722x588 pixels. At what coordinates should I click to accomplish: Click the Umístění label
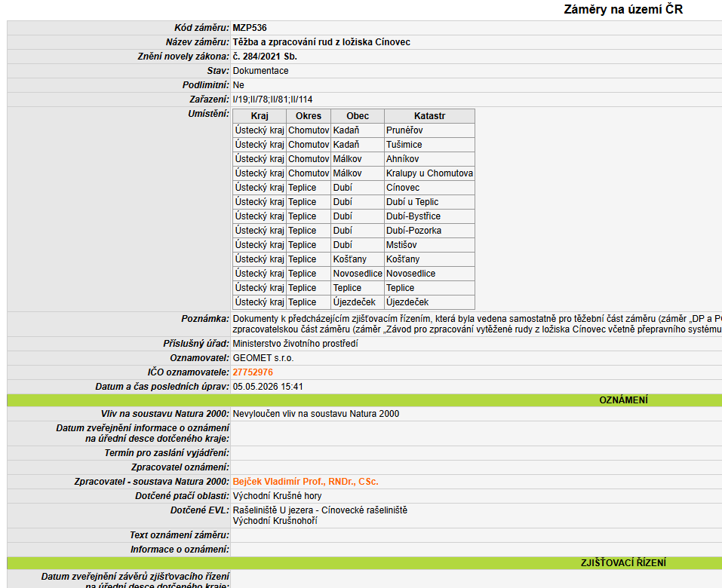[208, 113]
